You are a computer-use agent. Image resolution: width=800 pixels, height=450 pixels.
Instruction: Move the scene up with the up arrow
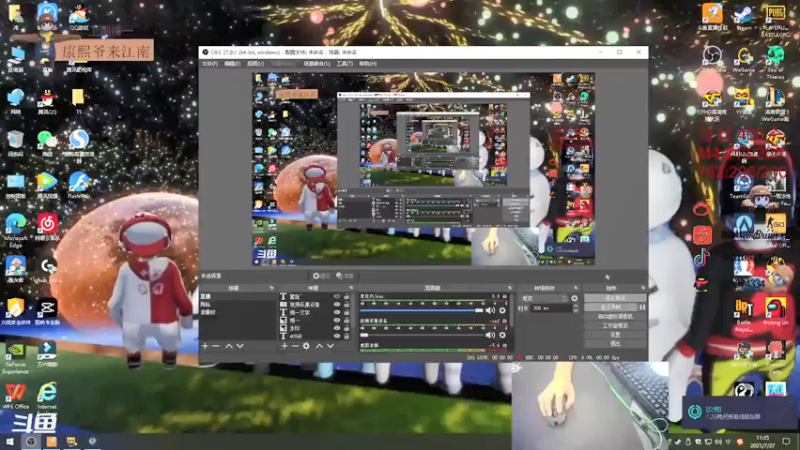coord(229,346)
